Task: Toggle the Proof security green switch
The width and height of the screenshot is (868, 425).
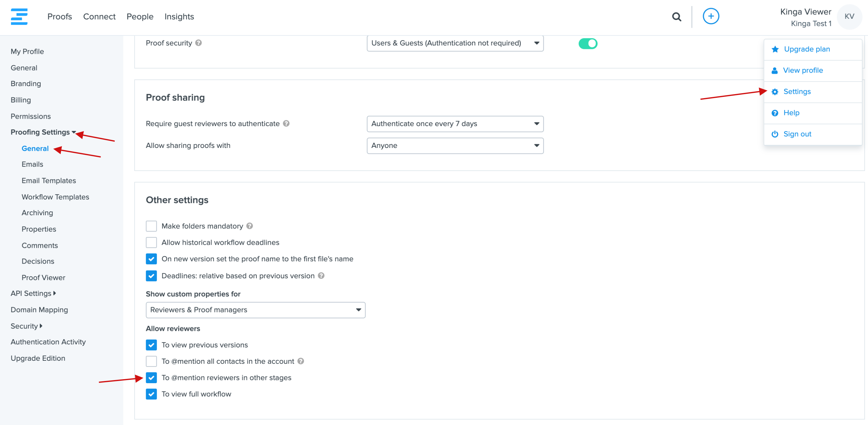Action: 588,43
